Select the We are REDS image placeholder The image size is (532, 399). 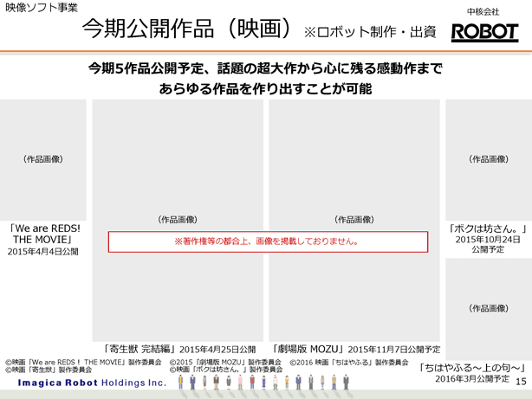coord(43,160)
